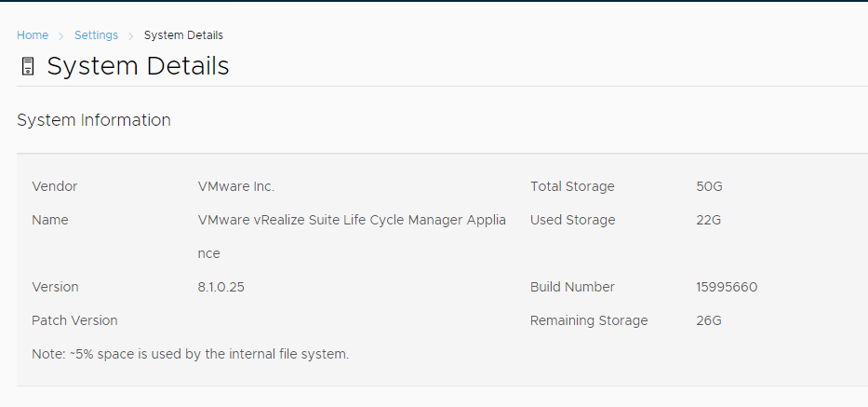Go to Settings breadcrumb link
The width and height of the screenshot is (868, 407).
tap(97, 35)
